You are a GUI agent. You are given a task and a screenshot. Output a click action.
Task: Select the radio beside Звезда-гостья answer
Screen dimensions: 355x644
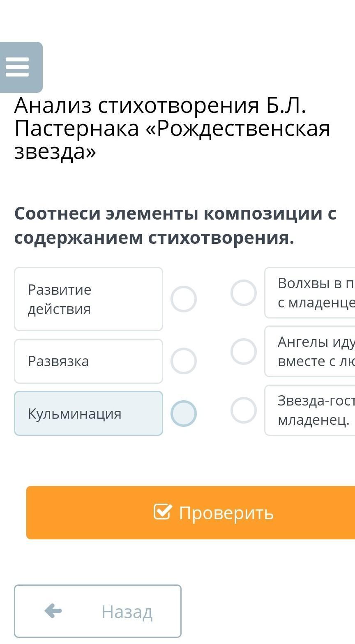(243, 410)
